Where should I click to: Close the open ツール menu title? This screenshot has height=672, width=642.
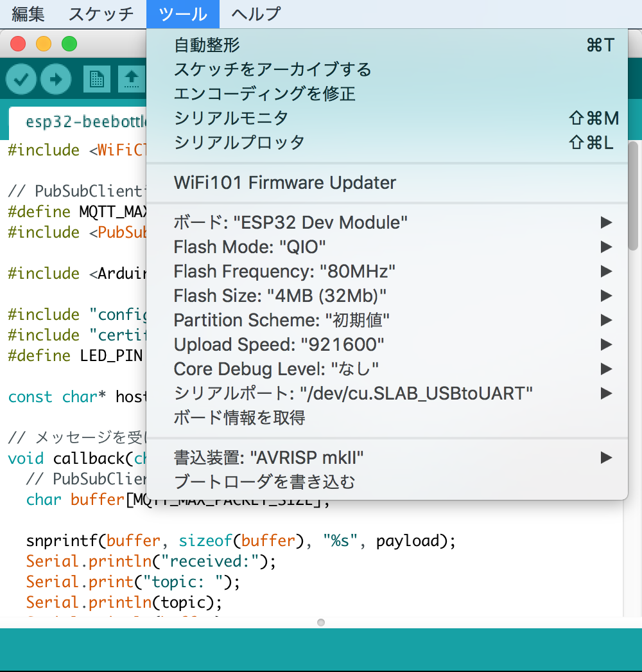click(x=183, y=14)
